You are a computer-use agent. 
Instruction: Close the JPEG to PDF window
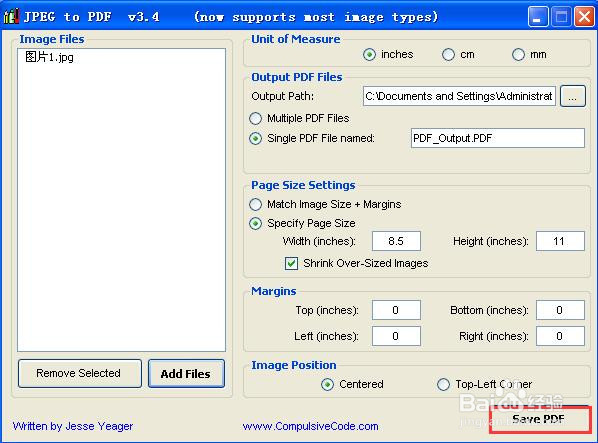click(x=584, y=17)
